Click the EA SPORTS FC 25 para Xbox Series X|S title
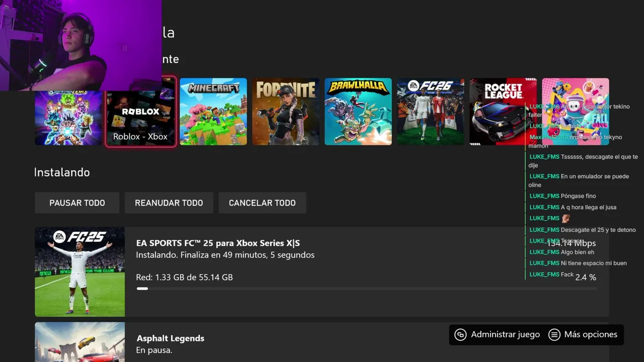This screenshot has width=644, height=362. pyautogui.click(x=218, y=243)
